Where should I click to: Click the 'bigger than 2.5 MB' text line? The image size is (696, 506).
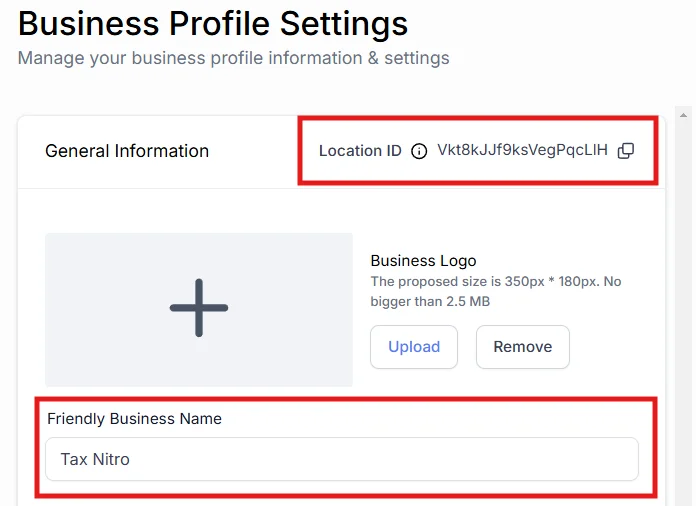(430, 301)
